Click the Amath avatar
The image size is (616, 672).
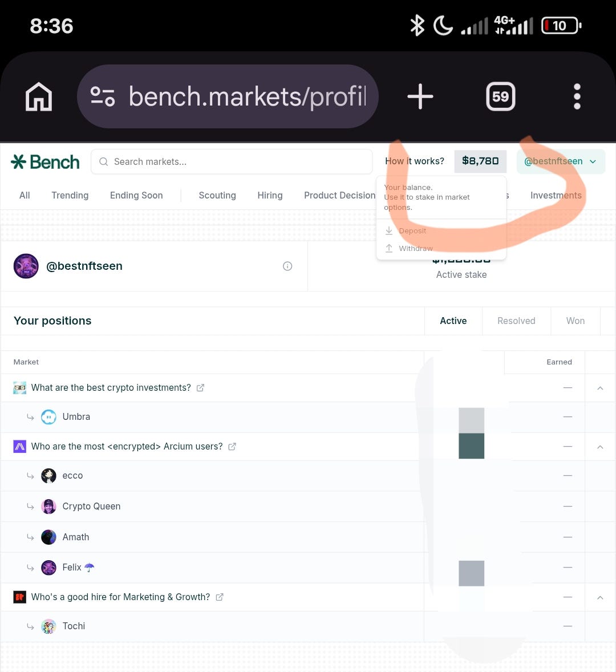point(48,537)
